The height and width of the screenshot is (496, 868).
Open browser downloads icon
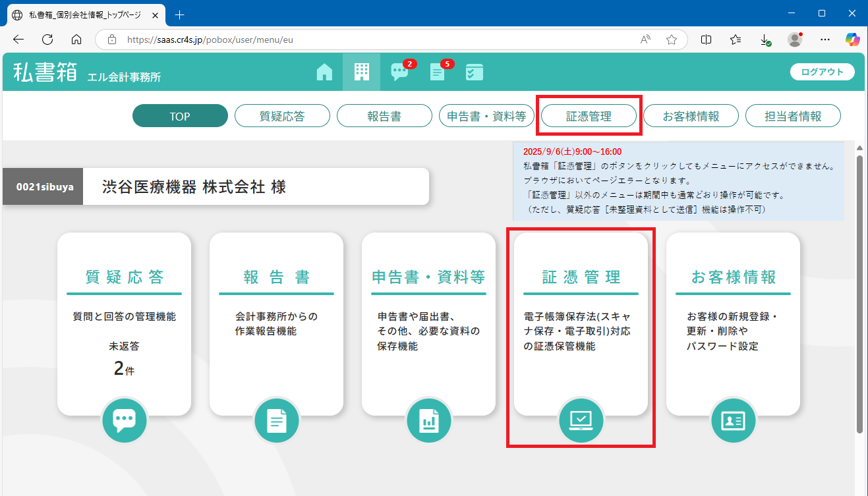pos(766,40)
